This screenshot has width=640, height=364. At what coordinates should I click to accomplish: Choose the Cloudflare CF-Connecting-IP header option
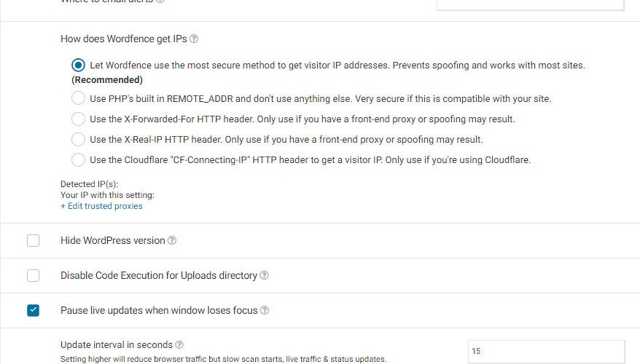coord(78,159)
